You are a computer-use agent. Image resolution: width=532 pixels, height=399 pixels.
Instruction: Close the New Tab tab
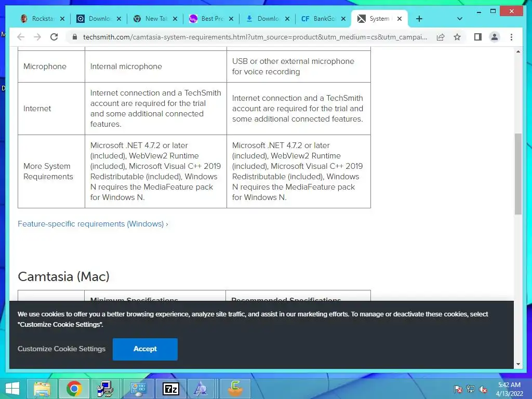tap(175, 19)
